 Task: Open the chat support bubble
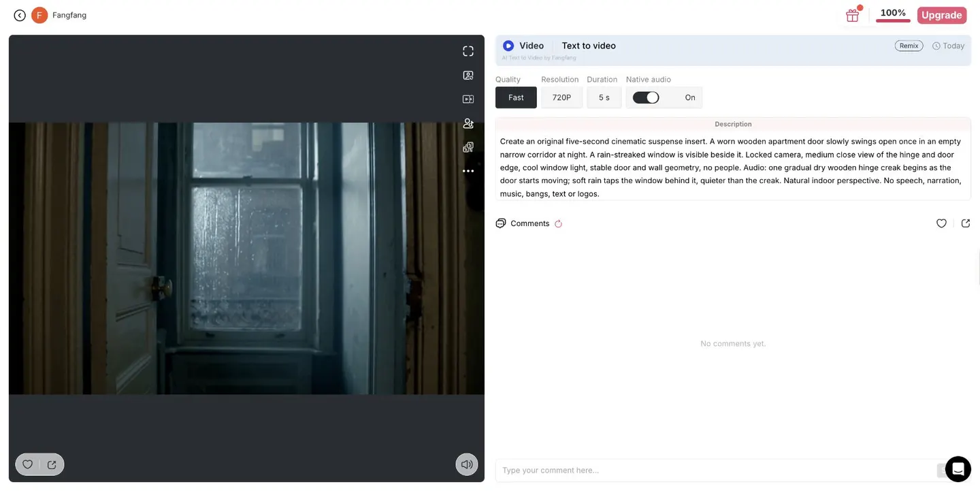coord(958,469)
